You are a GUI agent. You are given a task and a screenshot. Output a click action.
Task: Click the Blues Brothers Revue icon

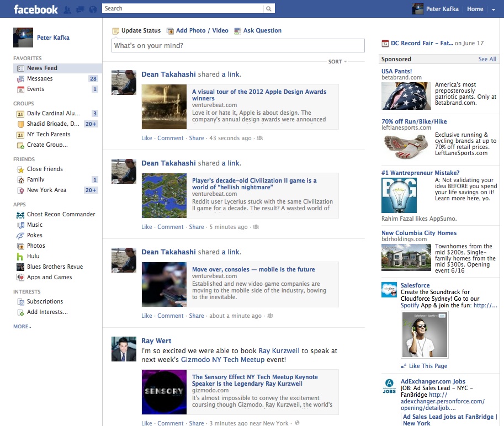click(x=20, y=267)
